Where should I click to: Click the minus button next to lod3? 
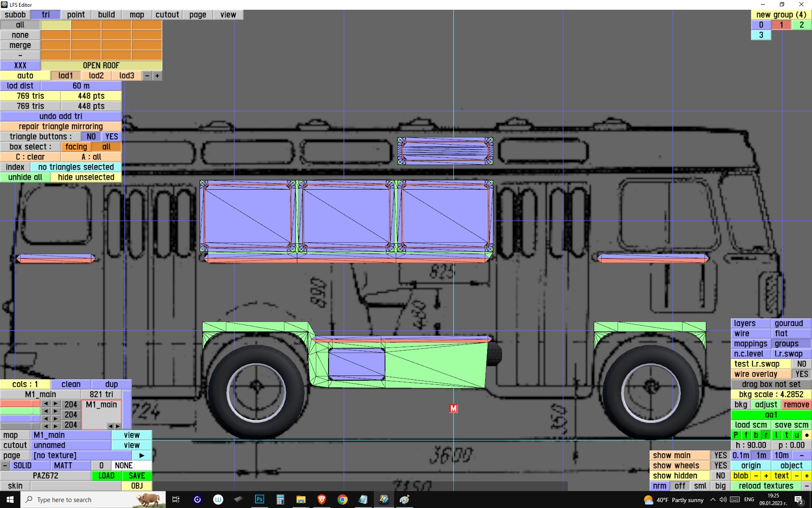click(x=147, y=76)
